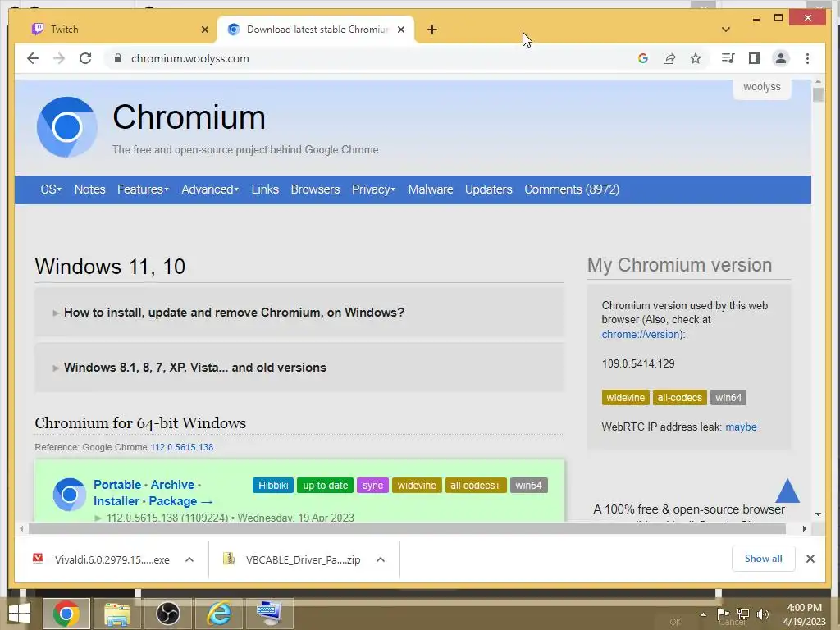
Task: Open Comments (8972) in the nav bar
Action: point(572,189)
